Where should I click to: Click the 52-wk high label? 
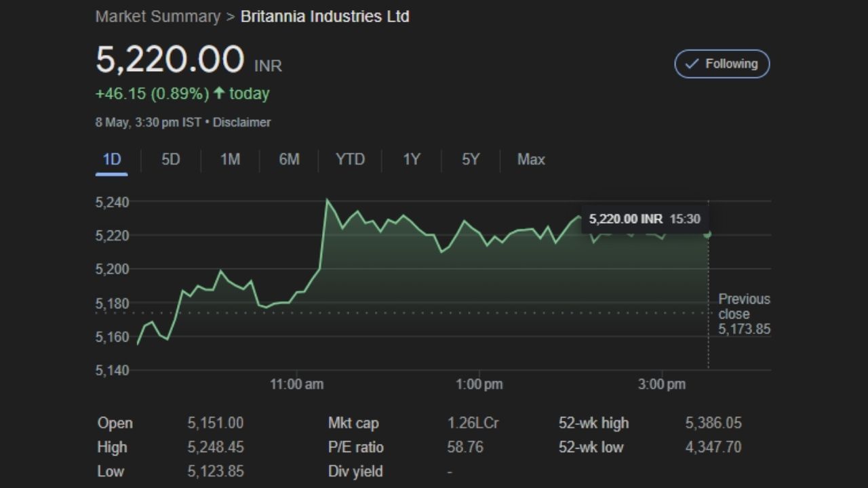[594, 423]
